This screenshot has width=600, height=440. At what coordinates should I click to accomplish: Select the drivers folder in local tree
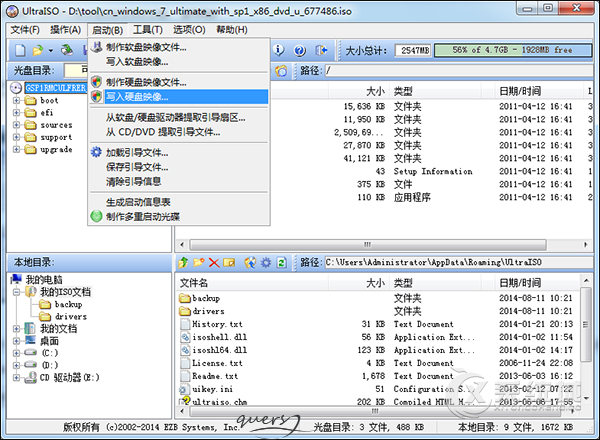point(71,317)
